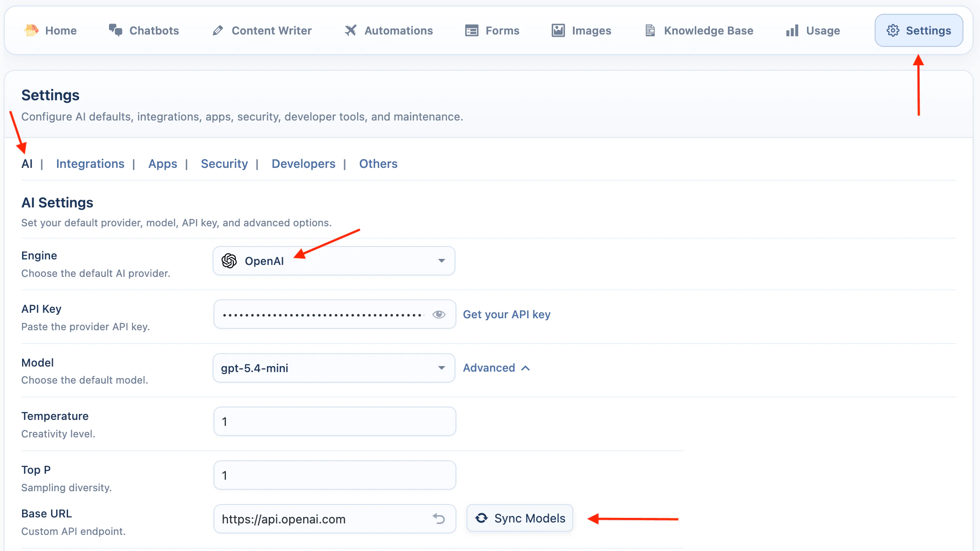980x551 pixels.
Task: Open the Model dropdown showing gpt-5.4-mini
Action: (x=441, y=367)
